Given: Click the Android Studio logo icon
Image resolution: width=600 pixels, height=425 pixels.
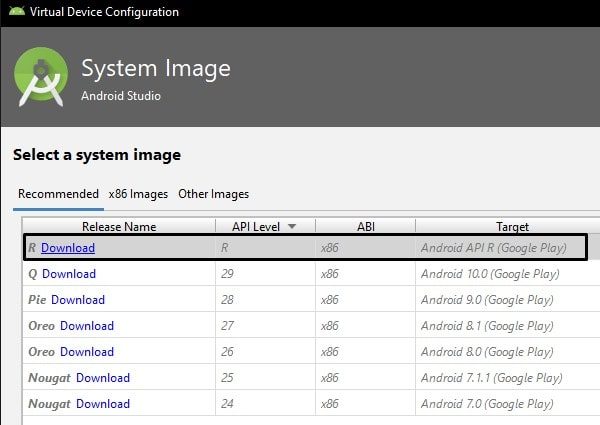Looking at the screenshot, I should point(41,77).
